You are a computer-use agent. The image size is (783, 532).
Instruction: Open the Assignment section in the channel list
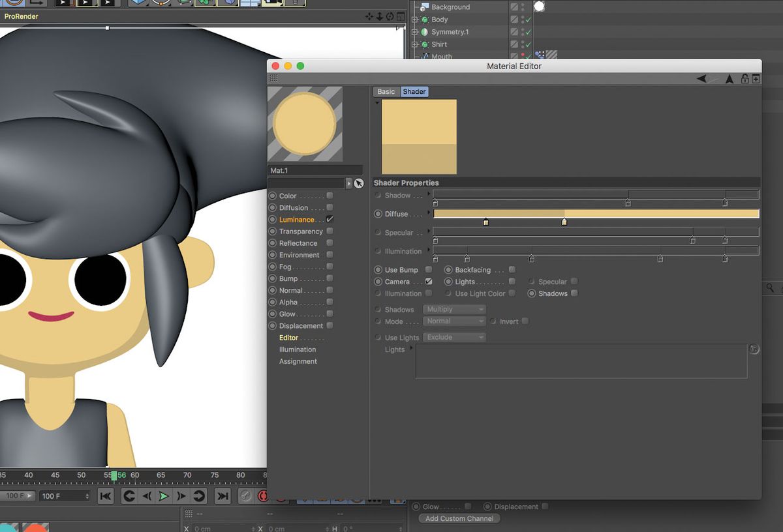tap(298, 361)
